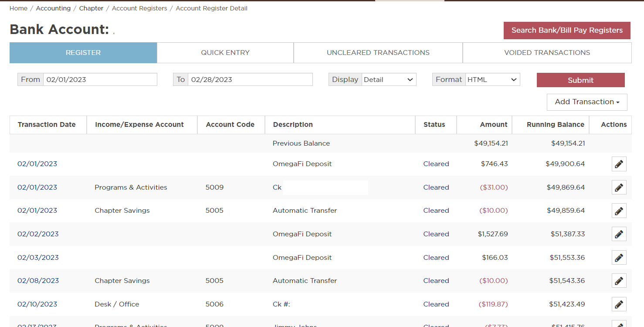Click the $51,423.49 running balance

coord(567,304)
